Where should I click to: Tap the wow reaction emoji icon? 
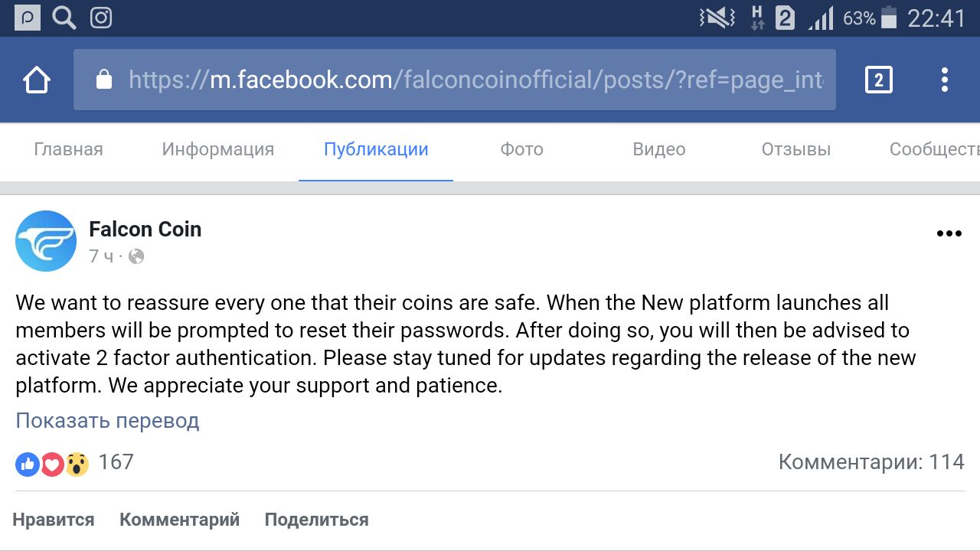[x=77, y=463]
